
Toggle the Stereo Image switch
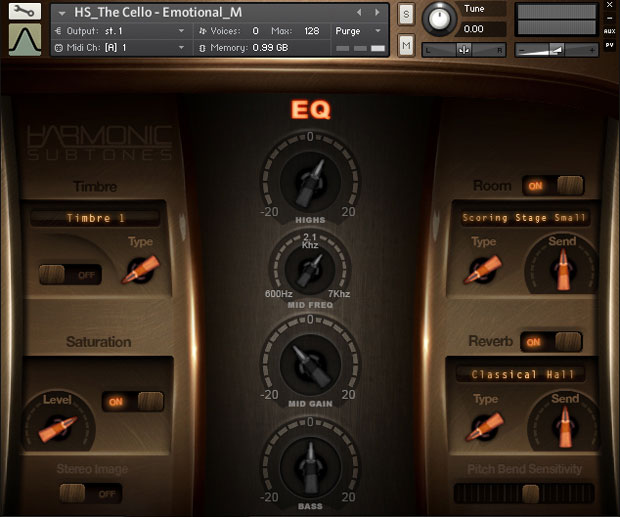click(84, 493)
